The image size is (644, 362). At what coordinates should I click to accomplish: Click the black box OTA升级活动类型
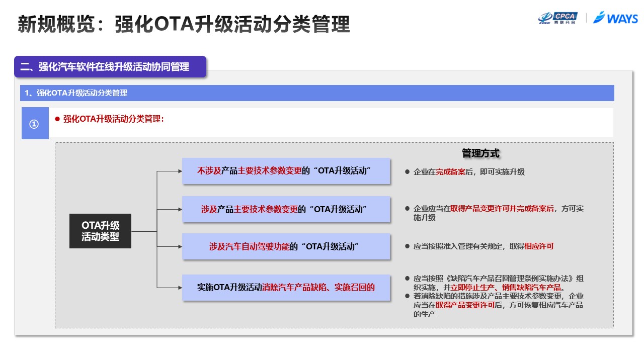click(100, 231)
